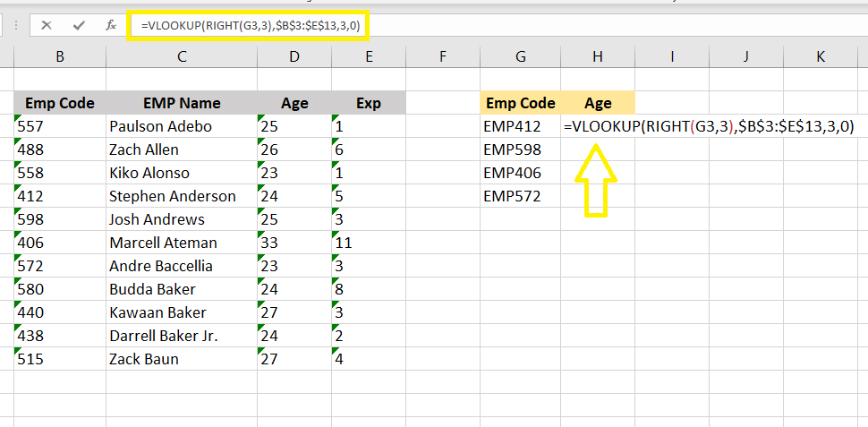Image resolution: width=868 pixels, height=427 pixels.
Task: Confirm the formula with the checkmark icon
Action: tap(79, 25)
